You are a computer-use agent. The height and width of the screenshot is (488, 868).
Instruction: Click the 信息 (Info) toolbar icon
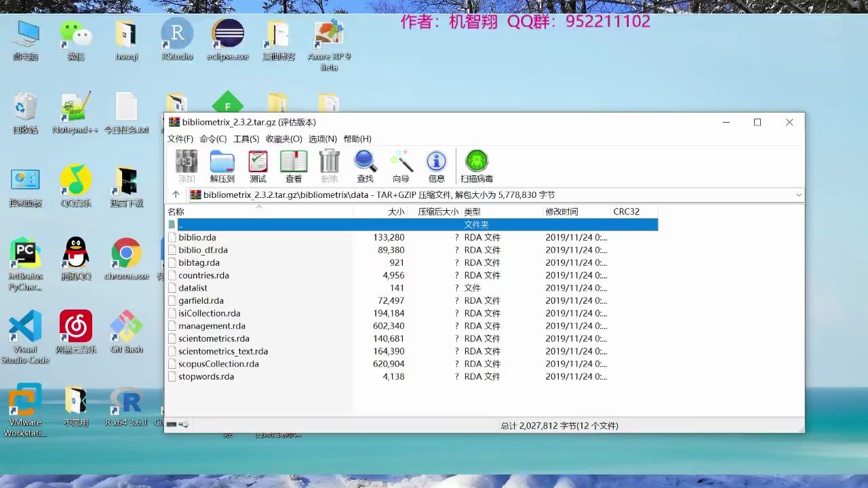click(436, 165)
